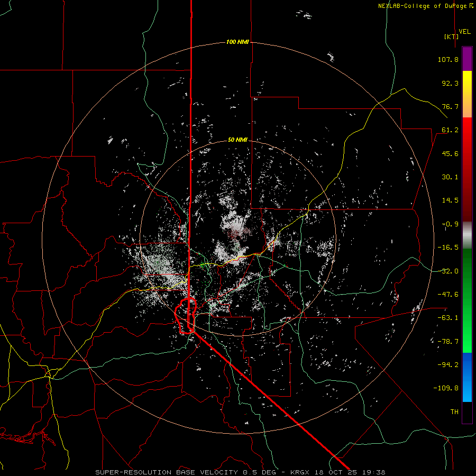The image size is (476, 476).
Task: Click the purple segment of the color bar
Action: tap(467, 59)
